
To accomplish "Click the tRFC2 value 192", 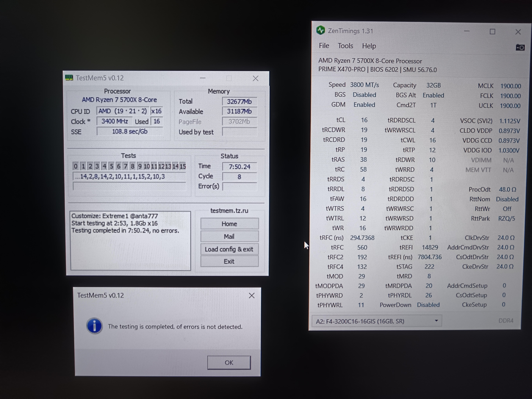I will (x=362, y=257).
